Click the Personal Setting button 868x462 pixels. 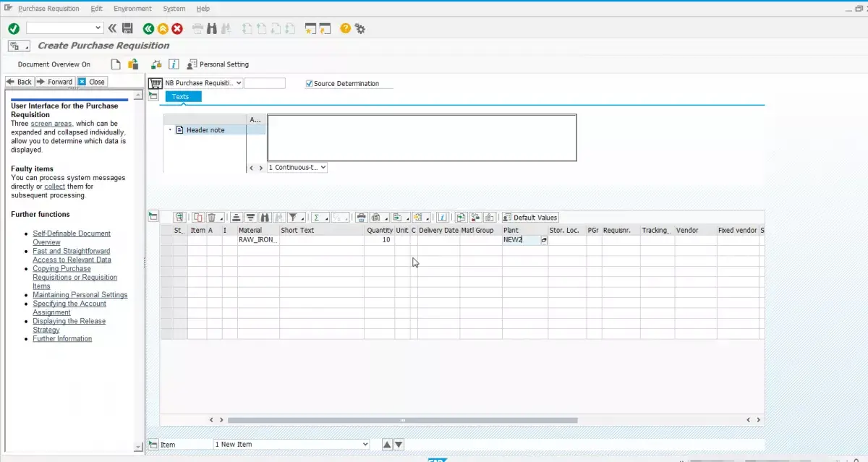[x=218, y=64]
